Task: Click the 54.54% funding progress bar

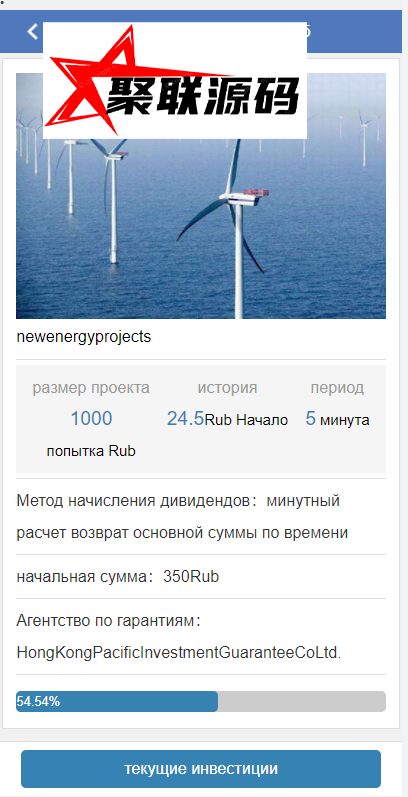Action: [201, 701]
